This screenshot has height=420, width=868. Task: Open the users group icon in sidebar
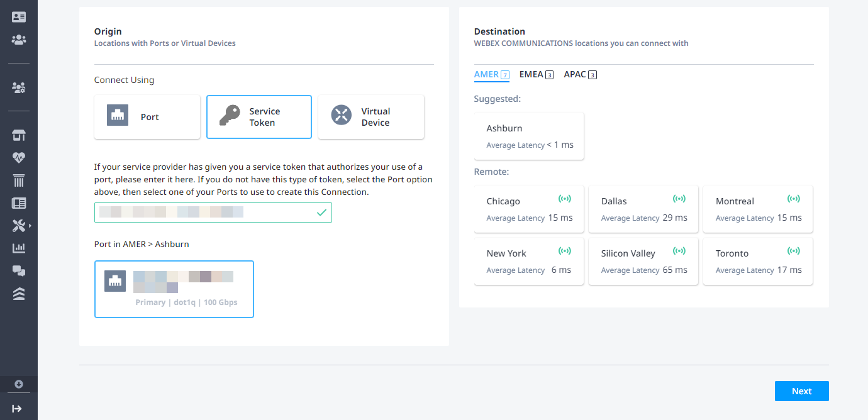point(19,40)
